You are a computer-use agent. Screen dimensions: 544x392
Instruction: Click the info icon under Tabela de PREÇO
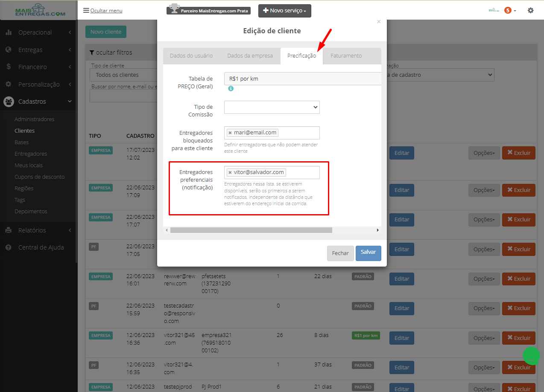pos(231,88)
